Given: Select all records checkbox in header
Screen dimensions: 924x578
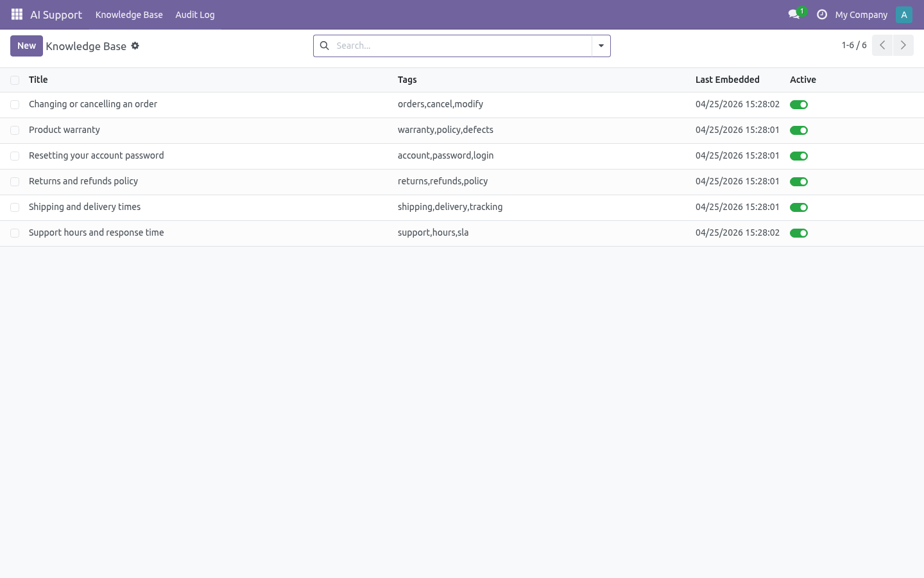Looking at the screenshot, I should [15, 80].
